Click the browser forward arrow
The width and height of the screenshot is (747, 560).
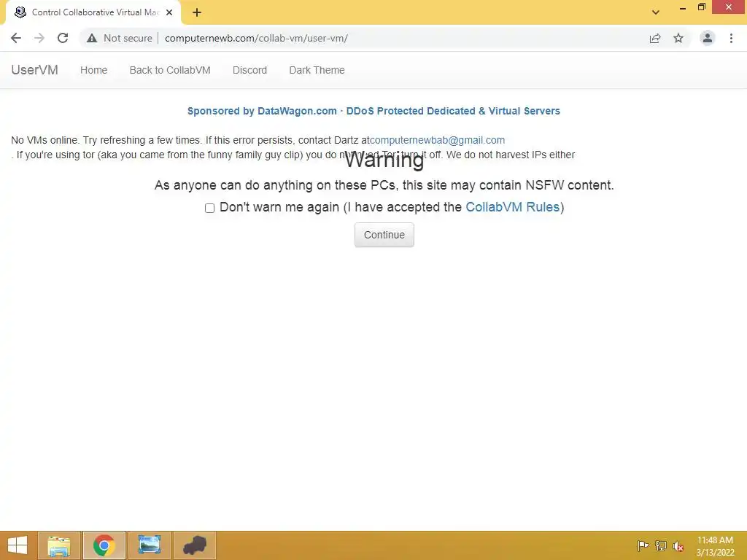(39, 38)
